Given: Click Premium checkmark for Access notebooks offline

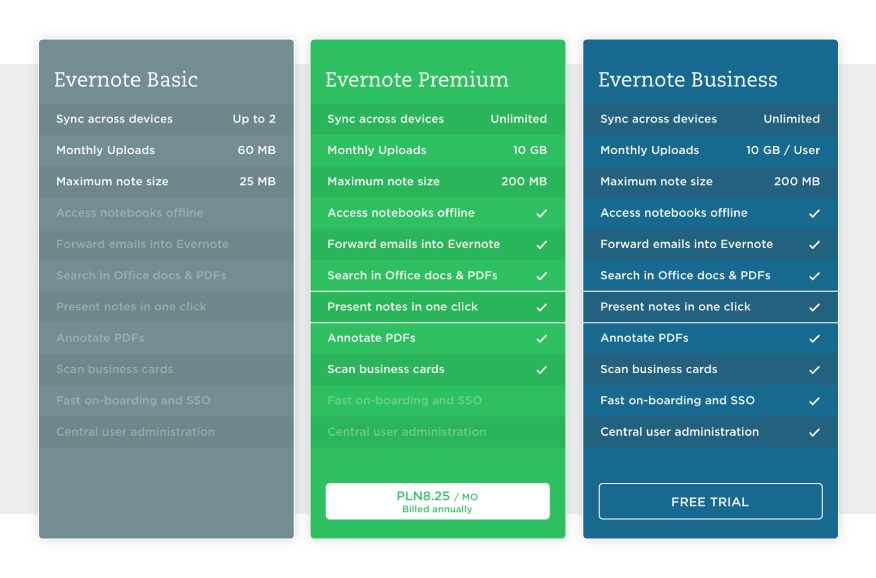Looking at the screenshot, I should pyautogui.click(x=541, y=213).
